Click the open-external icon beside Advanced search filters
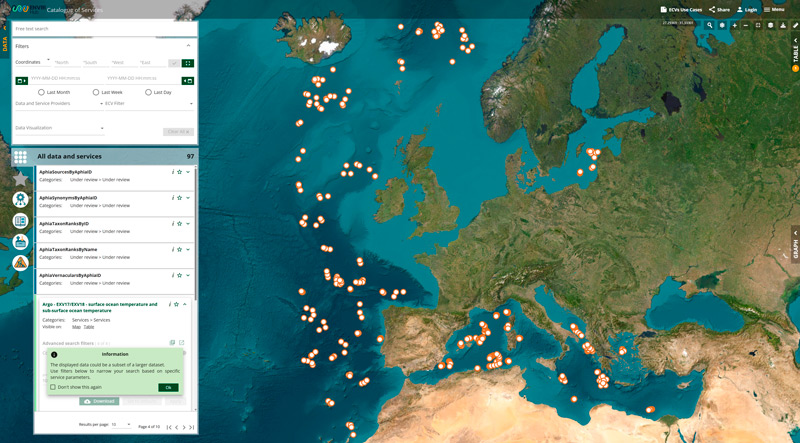The image size is (800, 443). pos(181,343)
